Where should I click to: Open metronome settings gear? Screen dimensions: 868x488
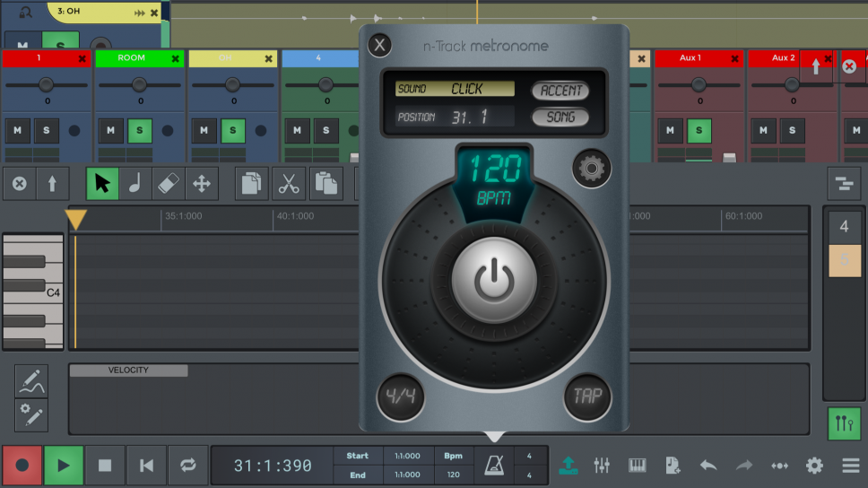coord(592,168)
